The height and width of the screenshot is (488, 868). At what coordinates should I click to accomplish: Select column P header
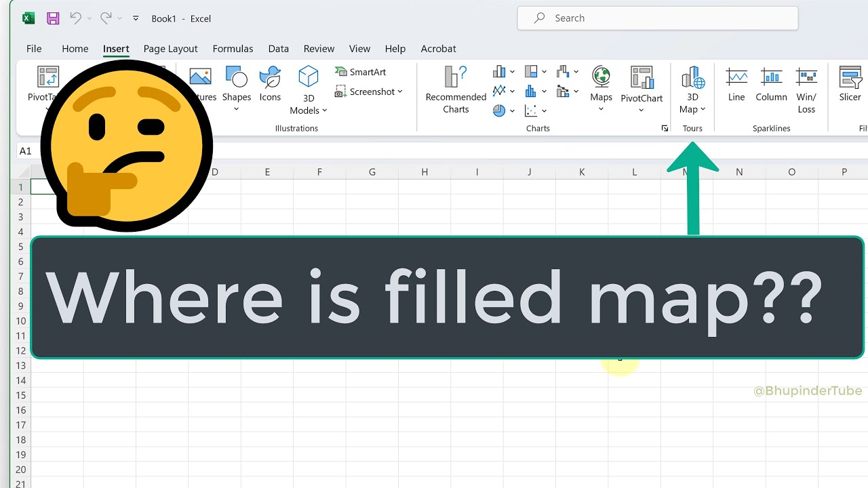tap(844, 172)
